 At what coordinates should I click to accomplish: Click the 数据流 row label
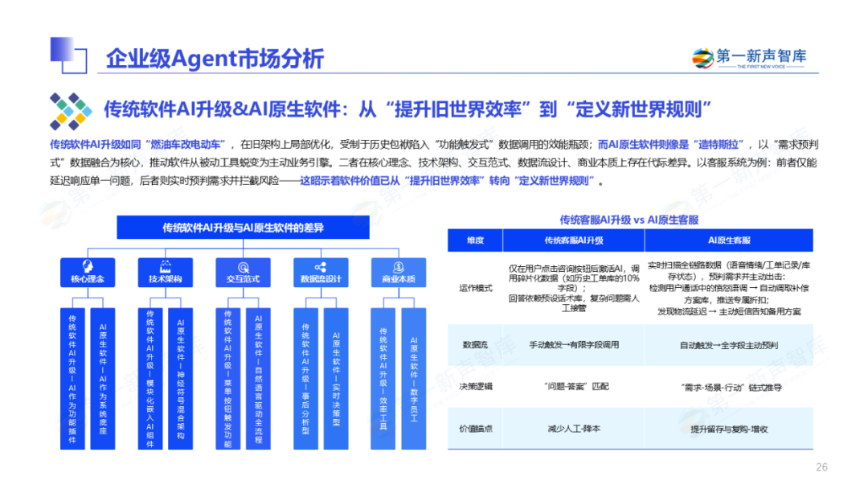coord(475,344)
